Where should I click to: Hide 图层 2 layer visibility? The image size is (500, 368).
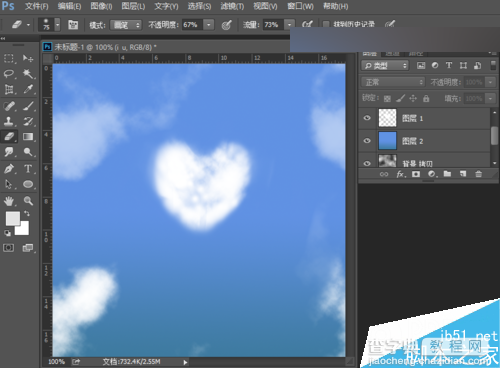(367, 140)
